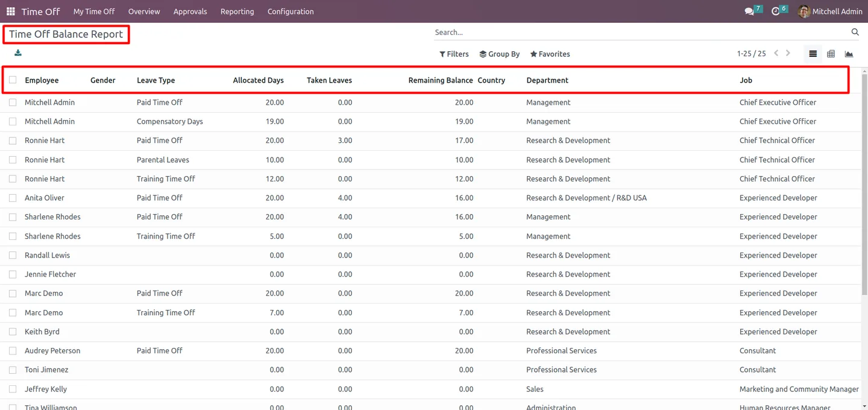Click in the Search input field
Image resolution: width=868 pixels, height=410 pixels.
641,33
